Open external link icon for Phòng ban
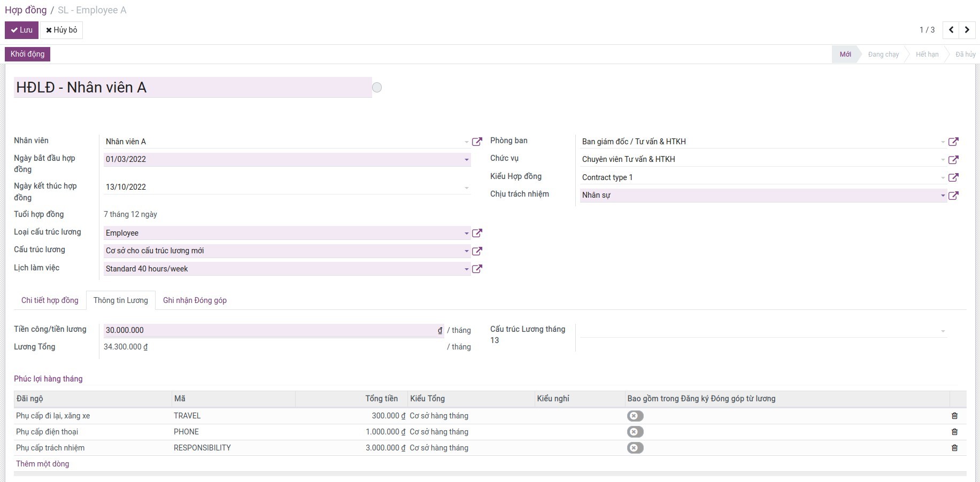980x482 pixels. click(x=953, y=142)
